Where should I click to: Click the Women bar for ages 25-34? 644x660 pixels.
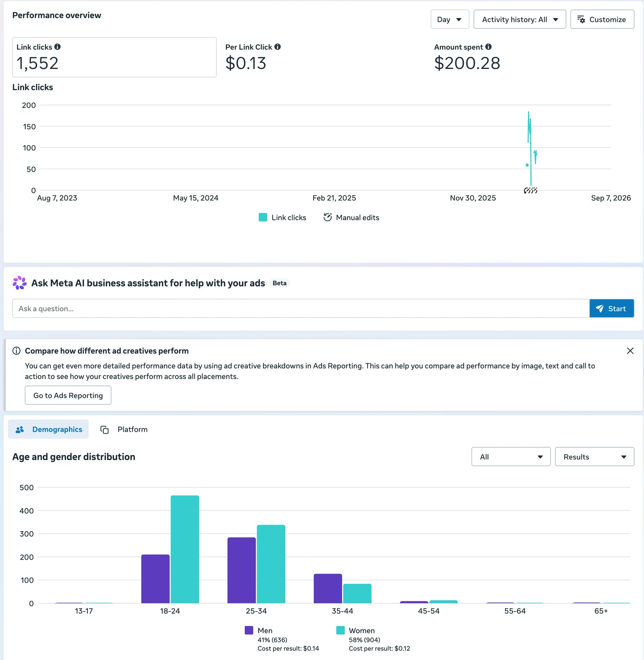pyautogui.click(x=271, y=564)
